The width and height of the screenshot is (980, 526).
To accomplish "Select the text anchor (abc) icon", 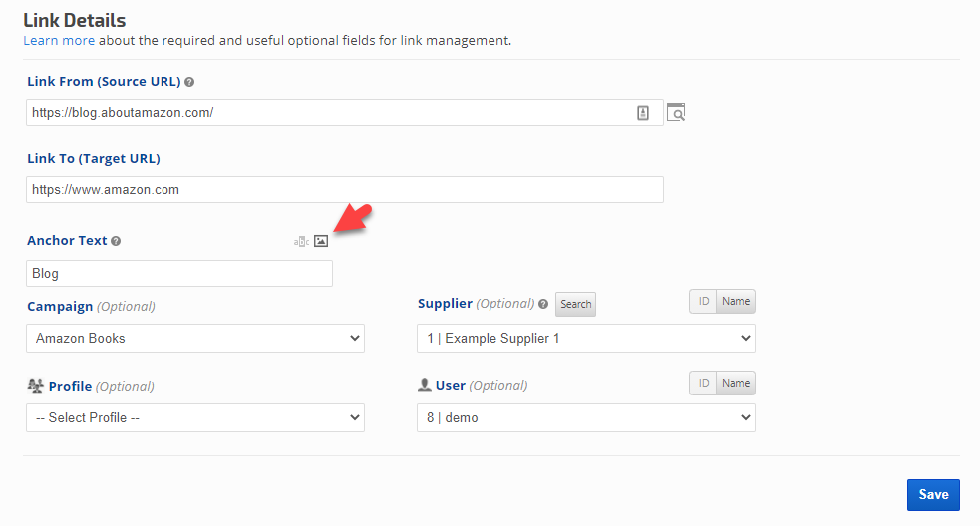I will [x=301, y=241].
